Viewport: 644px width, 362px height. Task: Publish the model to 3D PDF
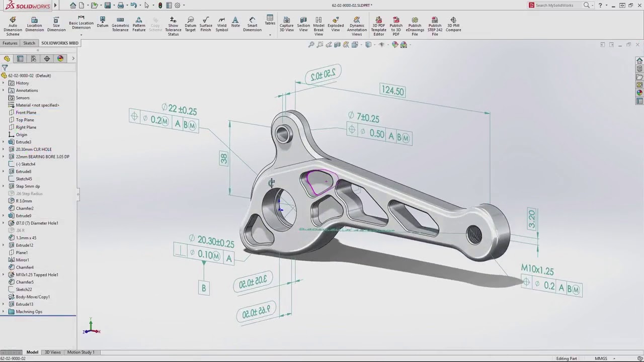click(x=396, y=26)
